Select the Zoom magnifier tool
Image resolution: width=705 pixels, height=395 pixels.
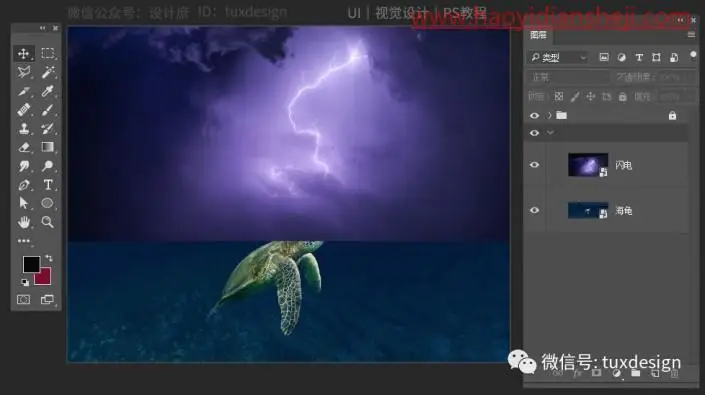[x=47, y=222]
